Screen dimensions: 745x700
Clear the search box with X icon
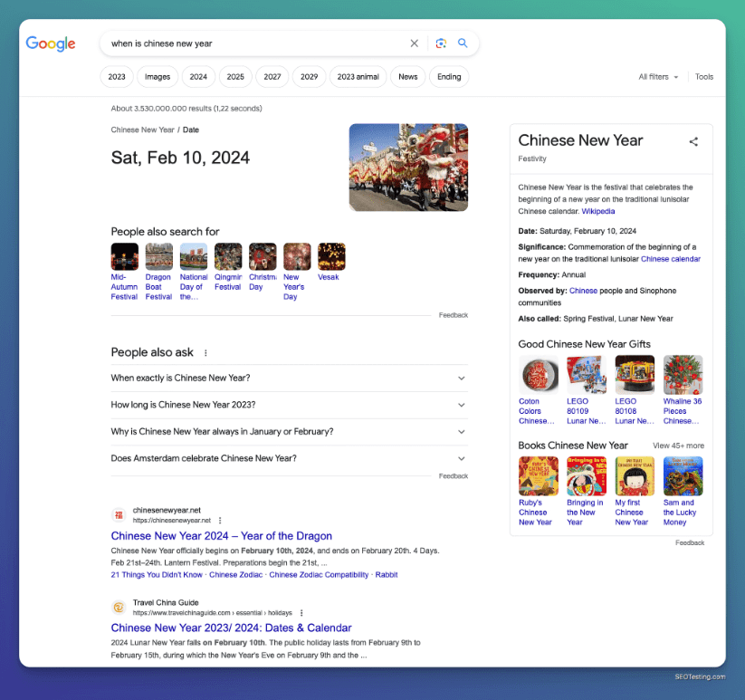point(415,43)
